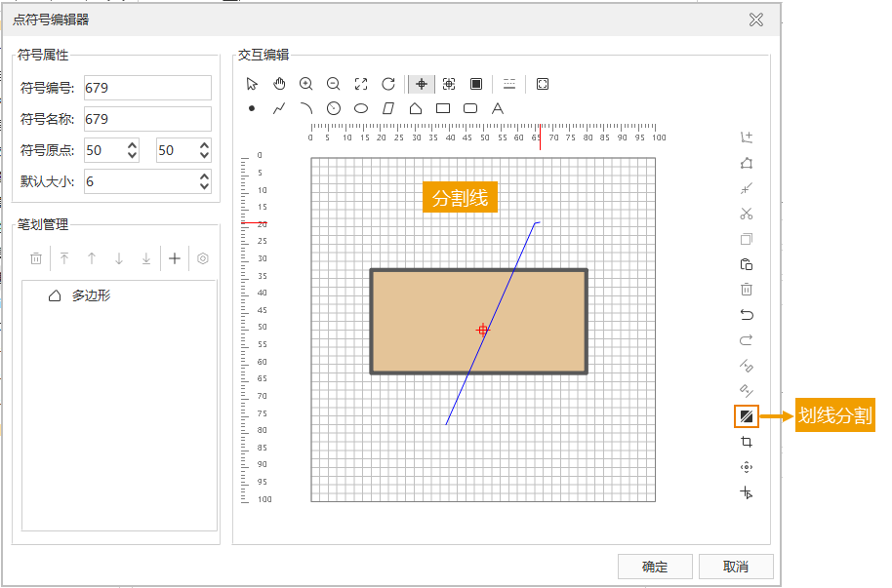Screen dimensions: 892x588
Task: Click into the 符号名称 text field
Action: click(147, 119)
